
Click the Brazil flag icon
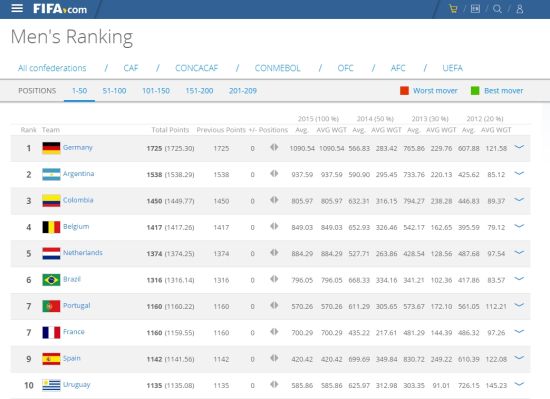(x=51, y=280)
